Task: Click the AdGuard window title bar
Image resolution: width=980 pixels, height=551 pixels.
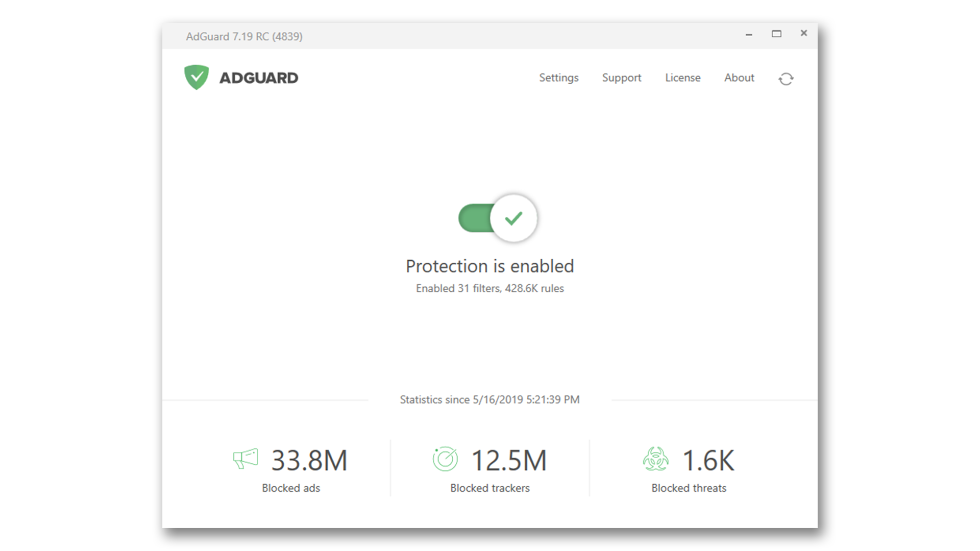Action: [x=244, y=36]
